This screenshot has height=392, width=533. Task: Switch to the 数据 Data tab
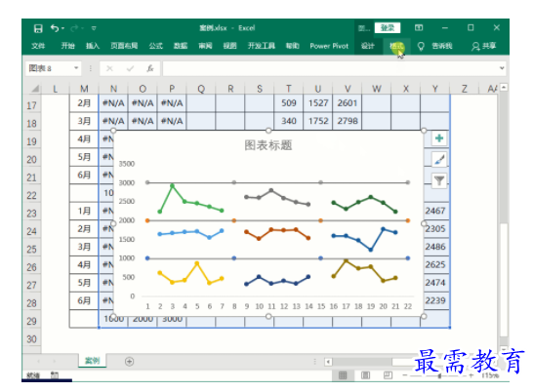(x=181, y=46)
